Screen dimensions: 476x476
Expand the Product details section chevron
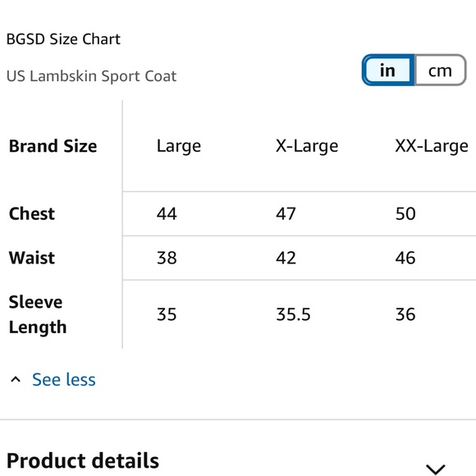[435, 469]
